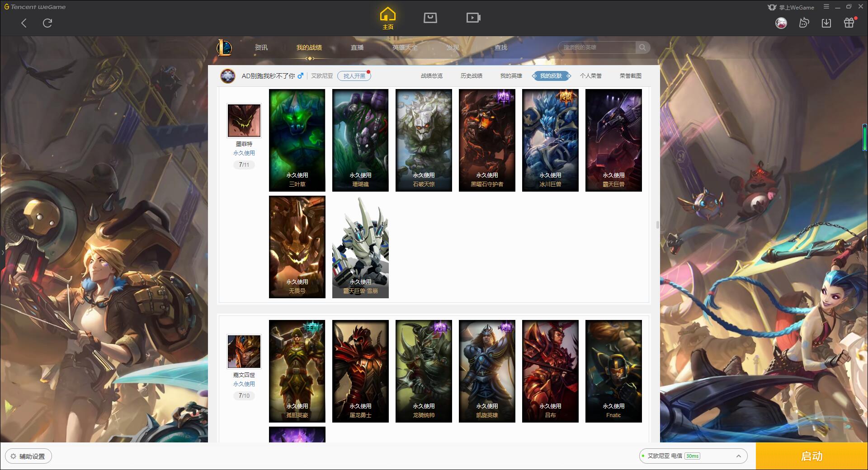Open the 我的战绩 navigation tab
868x470 pixels.
(309, 47)
